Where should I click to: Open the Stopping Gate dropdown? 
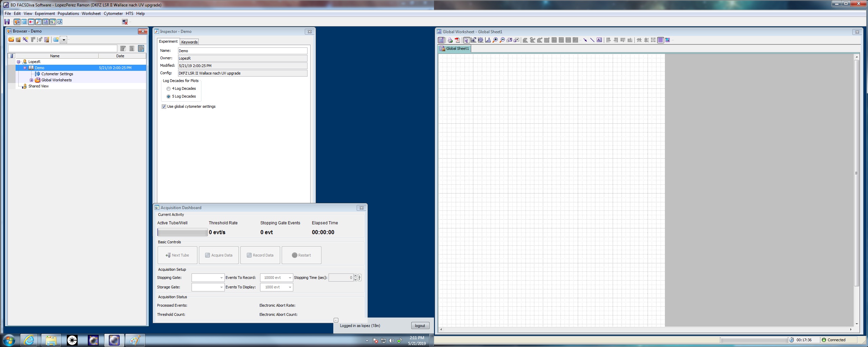(x=221, y=278)
